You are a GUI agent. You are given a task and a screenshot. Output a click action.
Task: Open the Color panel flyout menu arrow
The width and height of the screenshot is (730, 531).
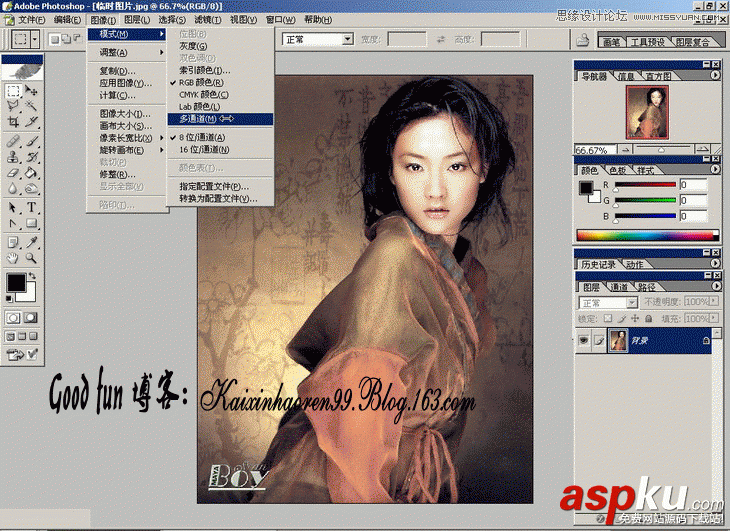tap(716, 169)
